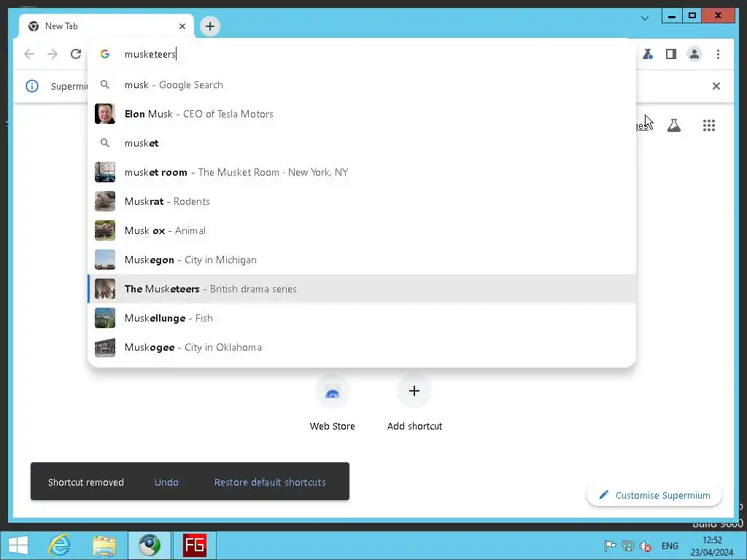Toggle the side panel icon
747x560 pixels.
pyautogui.click(x=671, y=54)
